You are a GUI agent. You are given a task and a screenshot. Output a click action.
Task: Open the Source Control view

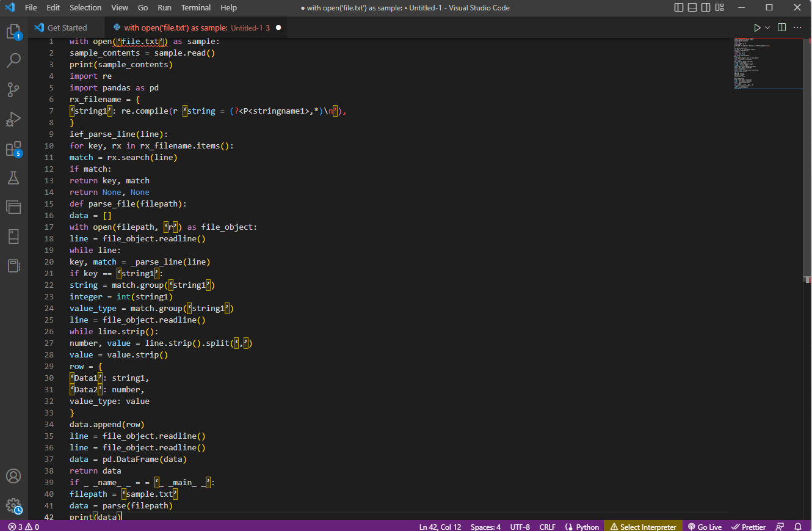(x=13, y=90)
